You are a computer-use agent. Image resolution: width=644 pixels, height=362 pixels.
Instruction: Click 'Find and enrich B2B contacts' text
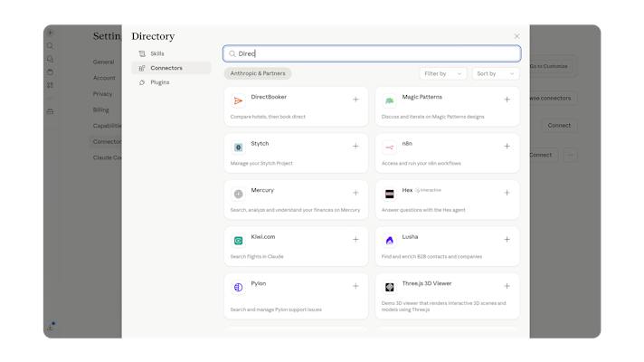click(431, 256)
